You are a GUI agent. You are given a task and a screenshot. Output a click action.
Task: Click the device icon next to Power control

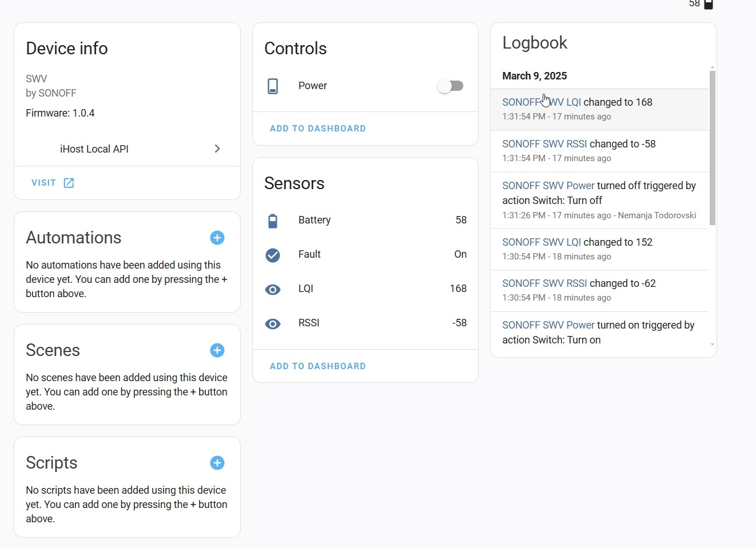(x=273, y=86)
